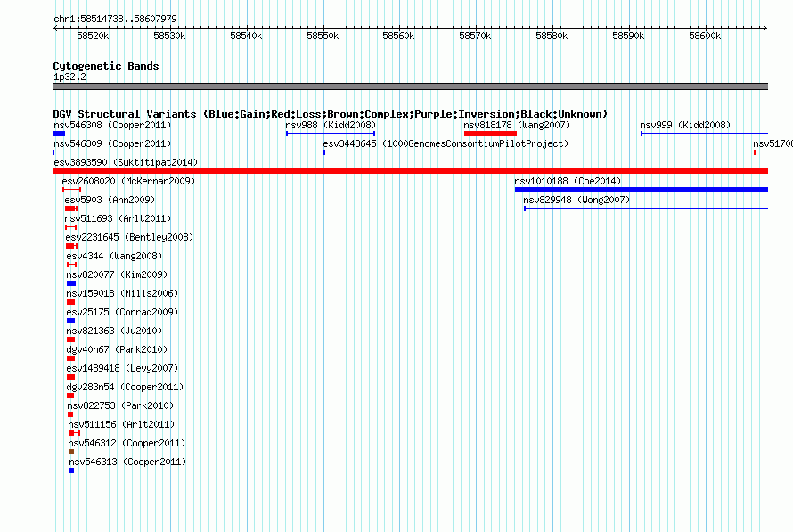Viewport: 793px width, 532px height.
Task: Select the dgv40n67 red block
Action: (x=70, y=358)
